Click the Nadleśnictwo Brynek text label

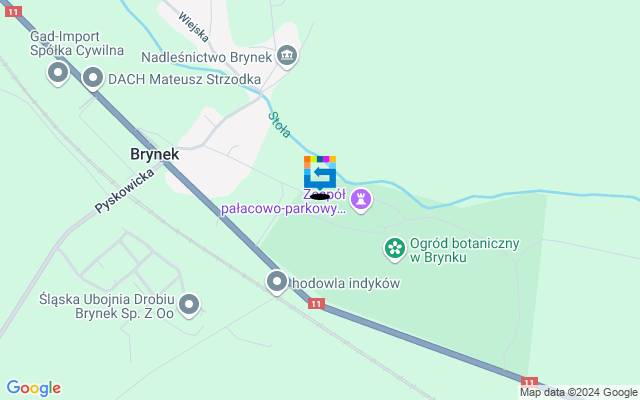(207, 58)
